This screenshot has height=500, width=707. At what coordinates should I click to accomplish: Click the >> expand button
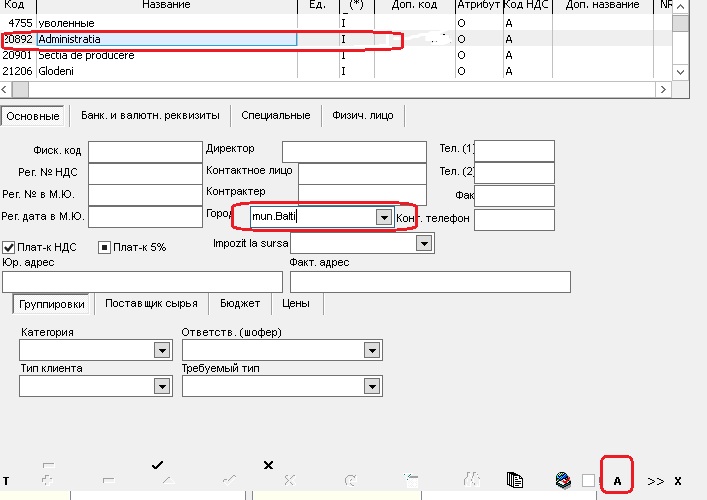[x=655, y=481]
